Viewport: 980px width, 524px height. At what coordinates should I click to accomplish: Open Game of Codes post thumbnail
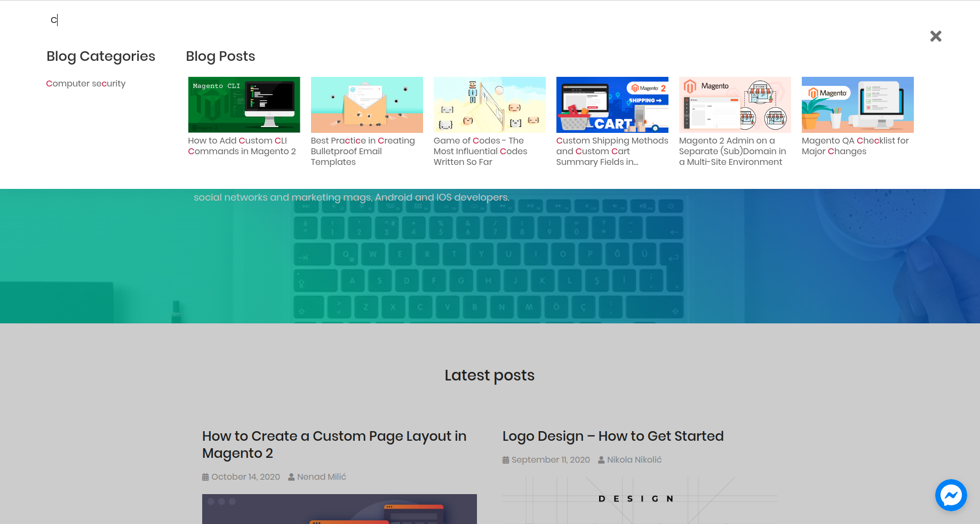point(490,105)
